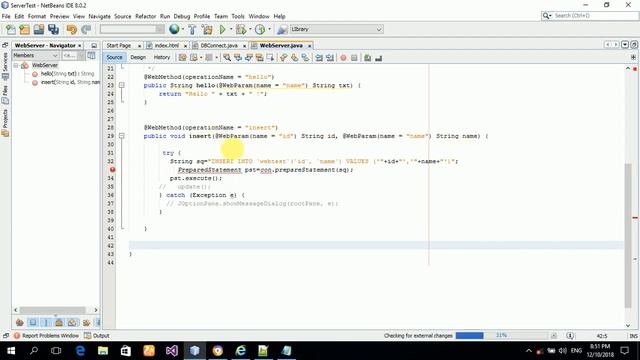Open the Tools menu

tap(238, 16)
